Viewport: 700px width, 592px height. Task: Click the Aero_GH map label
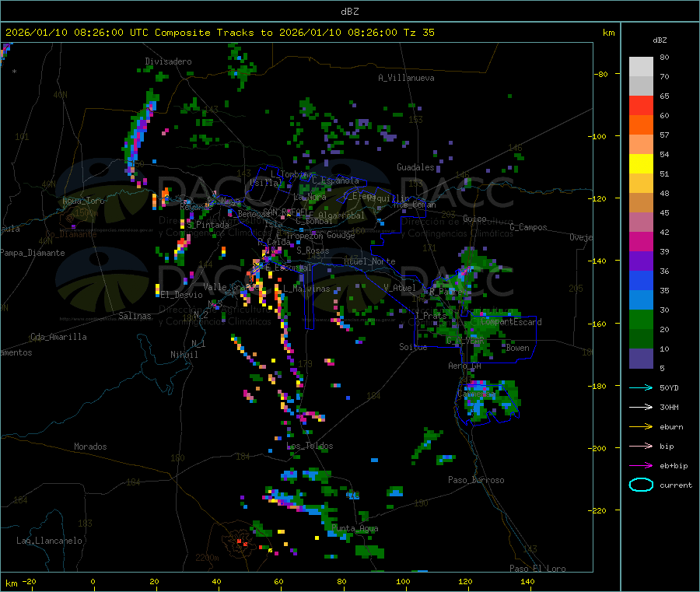(x=465, y=366)
